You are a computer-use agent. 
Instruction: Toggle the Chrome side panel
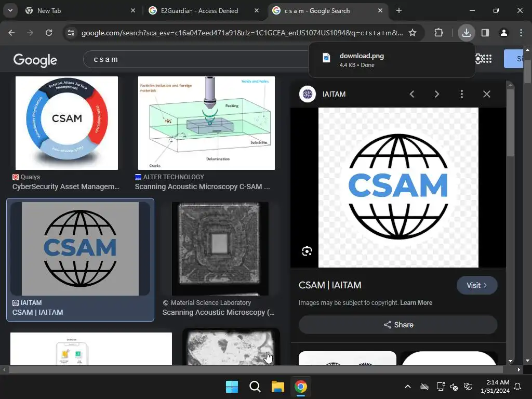(x=485, y=33)
